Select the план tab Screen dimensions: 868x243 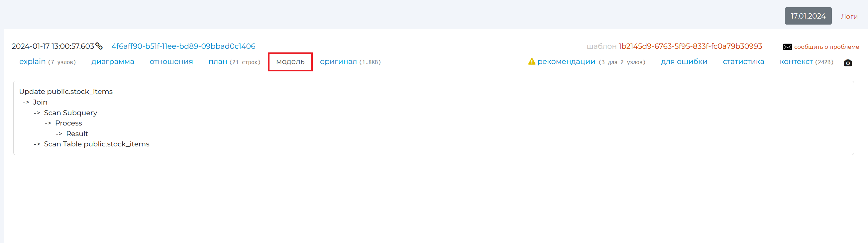pyautogui.click(x=218, y=62)
